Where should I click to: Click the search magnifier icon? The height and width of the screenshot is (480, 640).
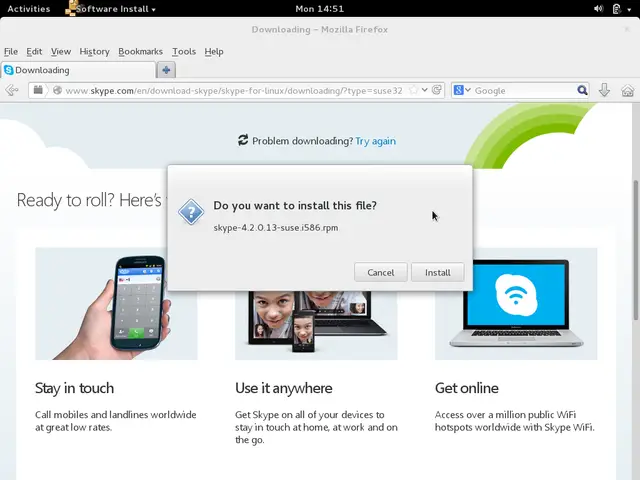[x=582, y=90]
